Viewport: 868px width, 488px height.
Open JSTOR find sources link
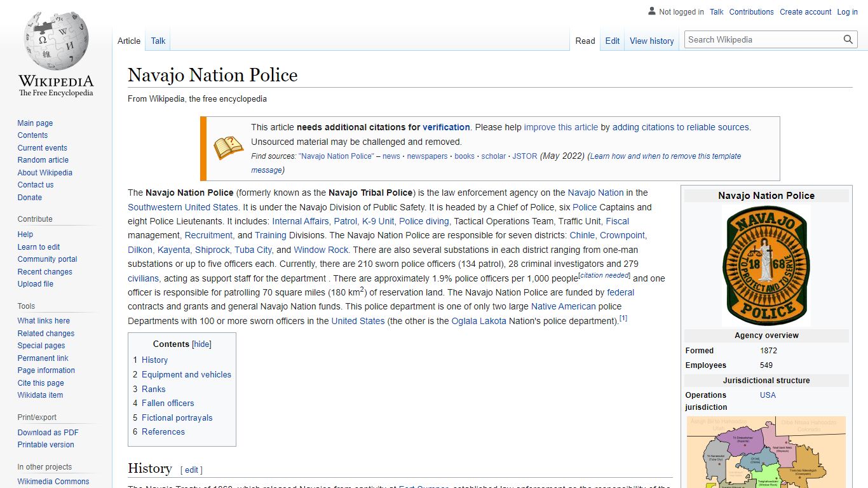(x=525, y=156)
